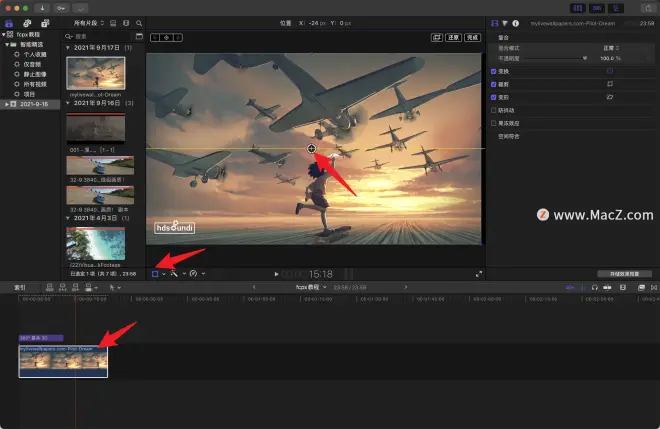The image size is (660, 429).
Task: Click the crop icon in 裁剪 row
Action: pos(609,84)
